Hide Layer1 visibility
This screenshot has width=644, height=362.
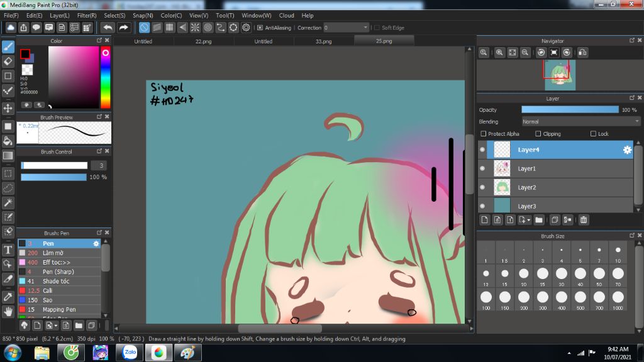point(482,168)
